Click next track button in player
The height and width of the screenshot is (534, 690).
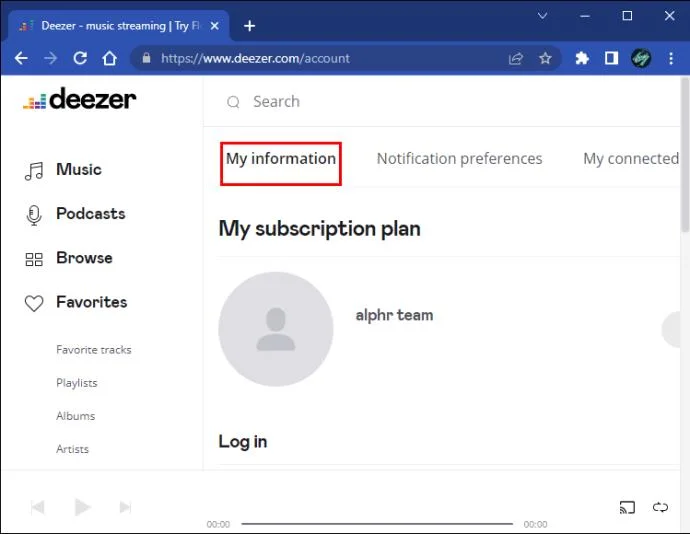[125, 507]
